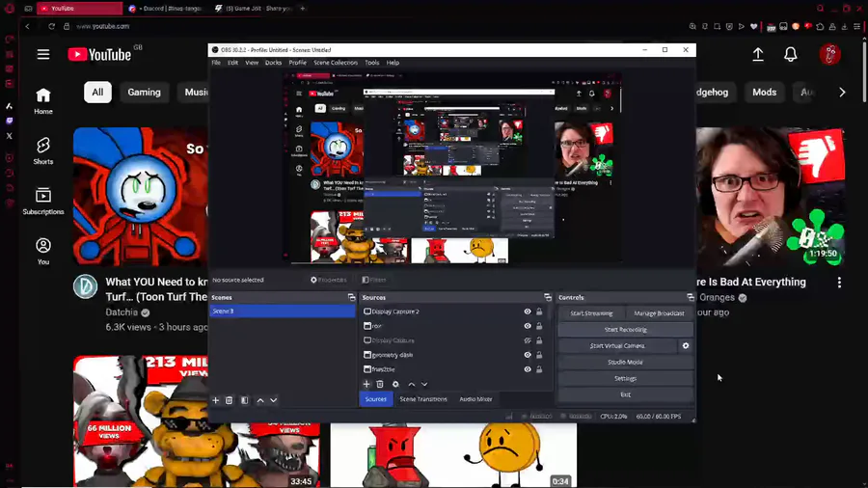Pop out the Controls dock
Screen dimensions: 868x488
click(x=691, y=298)
